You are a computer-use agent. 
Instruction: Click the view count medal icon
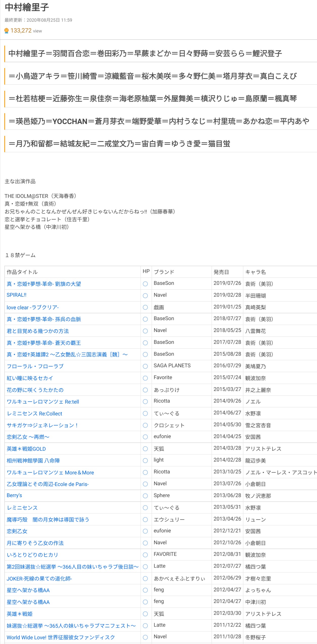click(7, 31)
